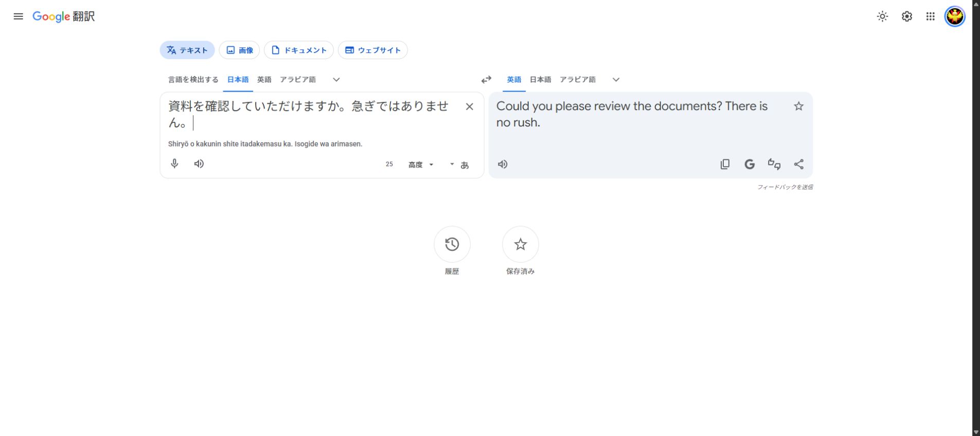Screen dimensions: 980x436
Task: Clear the source text with X
Action: pyautogui.click(x=469, y=106)
